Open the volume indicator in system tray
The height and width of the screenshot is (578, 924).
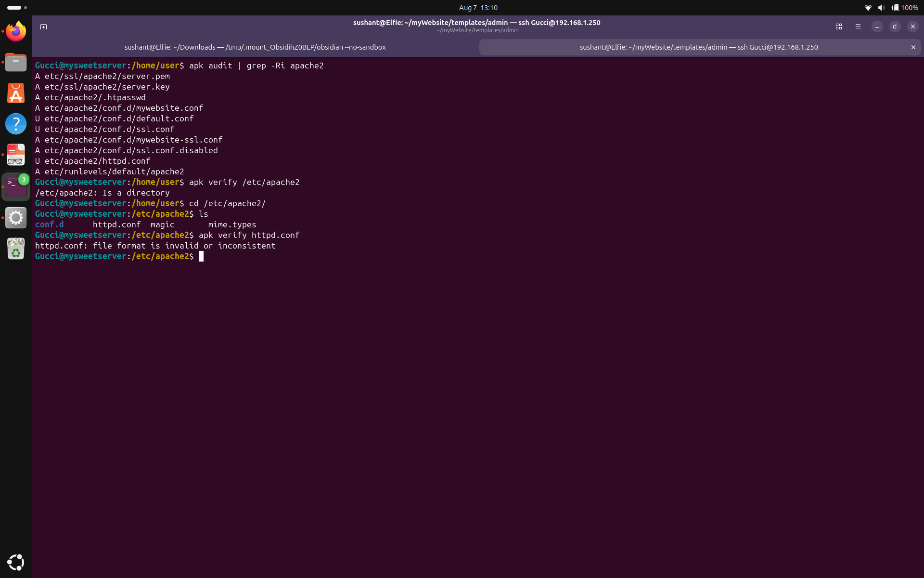(x=881, y=8)
